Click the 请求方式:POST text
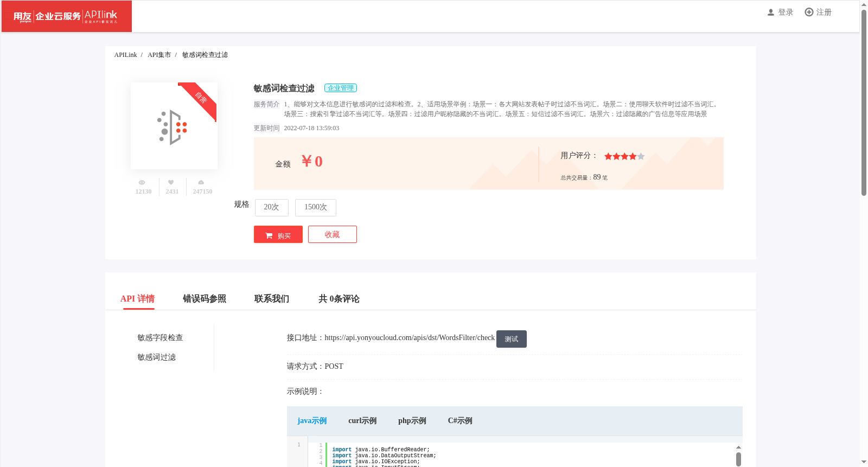 pos(315,367)
